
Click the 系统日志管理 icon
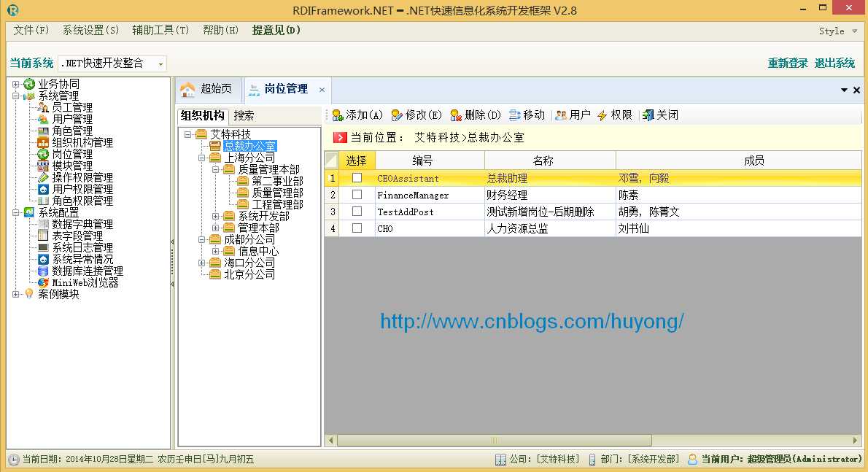tap(43, 247)
